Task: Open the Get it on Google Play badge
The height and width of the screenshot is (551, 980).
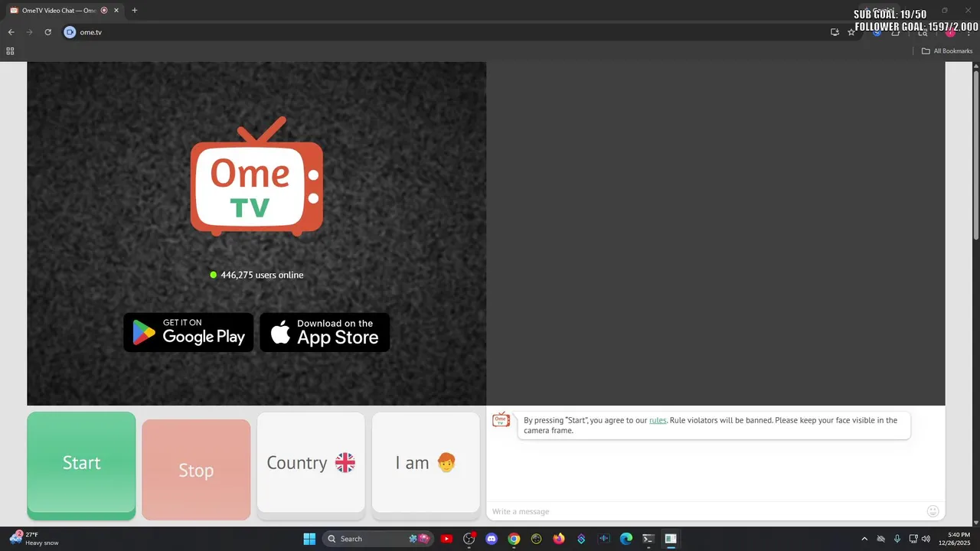Action: (x=188, y=332)
